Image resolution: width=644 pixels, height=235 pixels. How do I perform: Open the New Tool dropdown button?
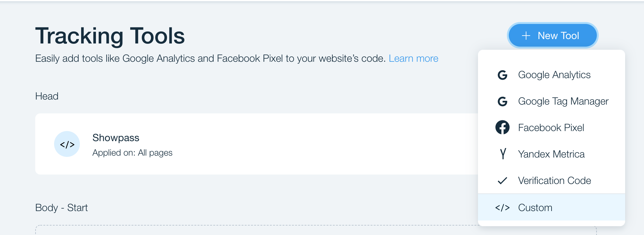click(553, 36)
